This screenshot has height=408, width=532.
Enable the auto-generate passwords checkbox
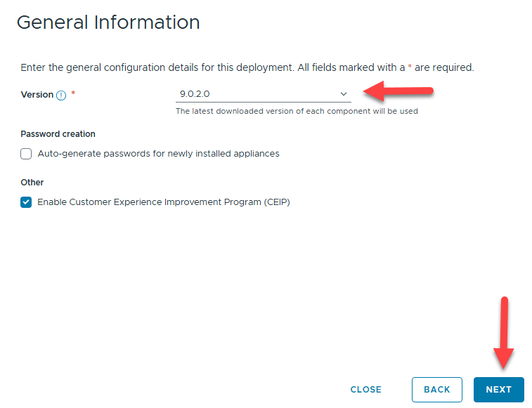(x=26, y=154)
